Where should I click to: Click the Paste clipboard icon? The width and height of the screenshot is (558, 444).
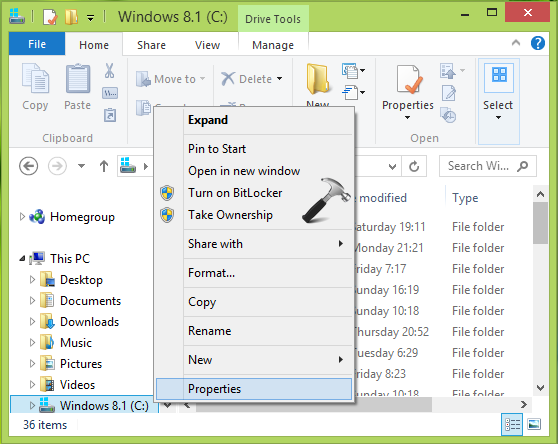pyautogui.click(x=78, y=78)
